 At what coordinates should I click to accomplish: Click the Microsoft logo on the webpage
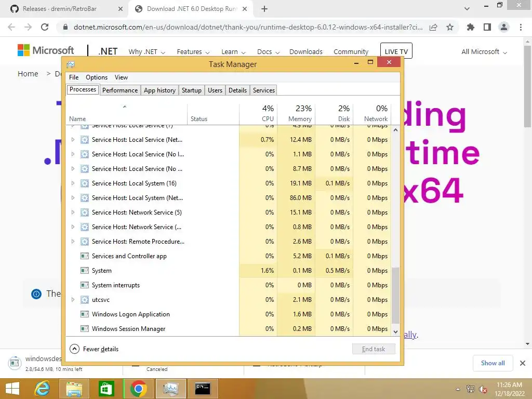46,50
